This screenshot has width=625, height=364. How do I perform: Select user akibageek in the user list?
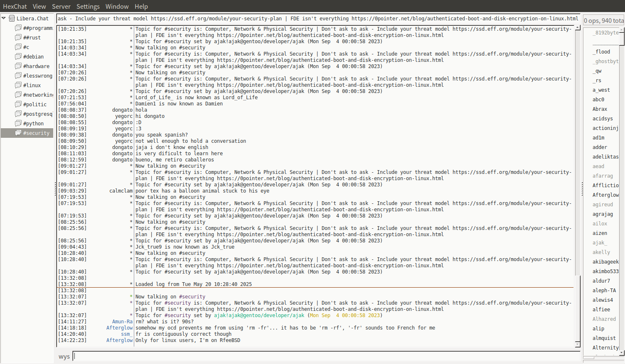[605, 262]
